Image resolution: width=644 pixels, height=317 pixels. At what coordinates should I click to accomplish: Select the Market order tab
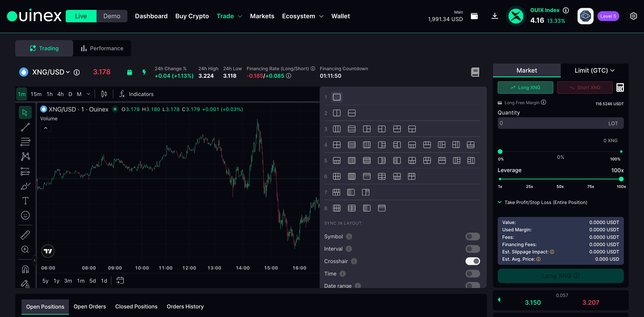pyautogui.click(x=527, y=71)
